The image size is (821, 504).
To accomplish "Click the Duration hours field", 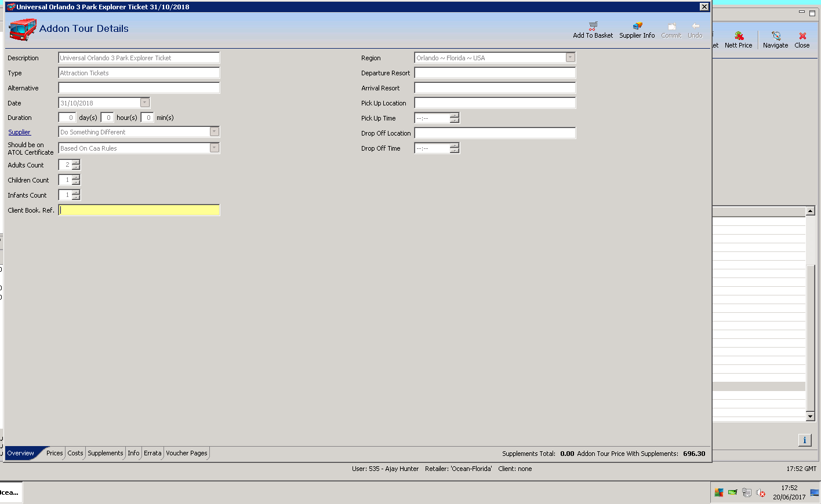I will point(107,118).
